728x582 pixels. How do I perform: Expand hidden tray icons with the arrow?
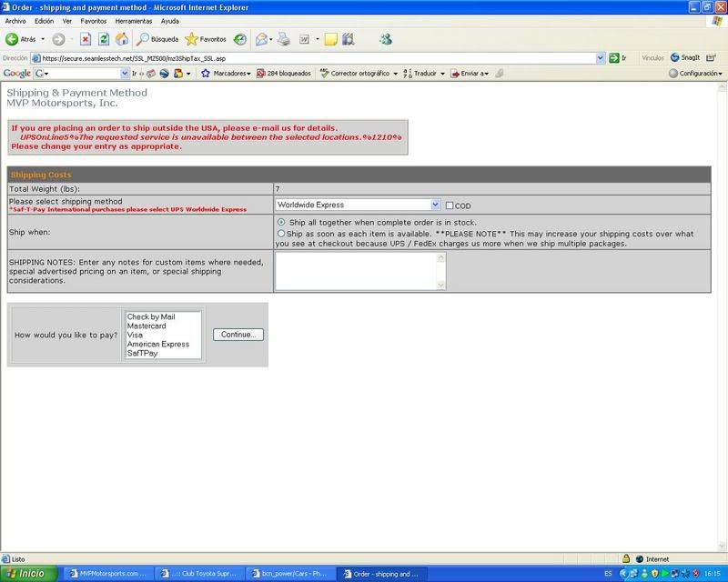(x=623, y=574)
